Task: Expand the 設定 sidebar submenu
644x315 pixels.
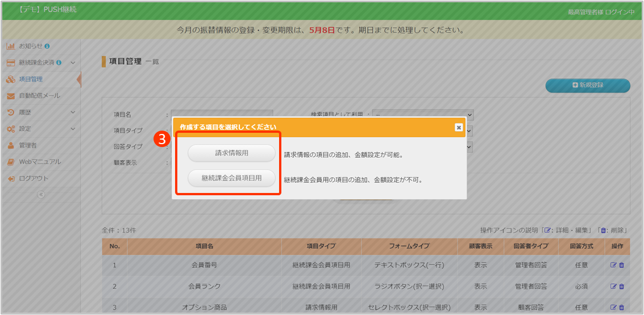Action: [73, 129]
